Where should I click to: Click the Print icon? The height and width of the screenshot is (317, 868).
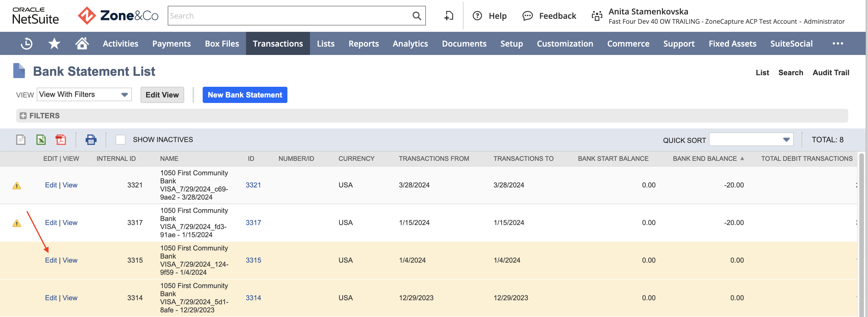(x=91, y=140)
